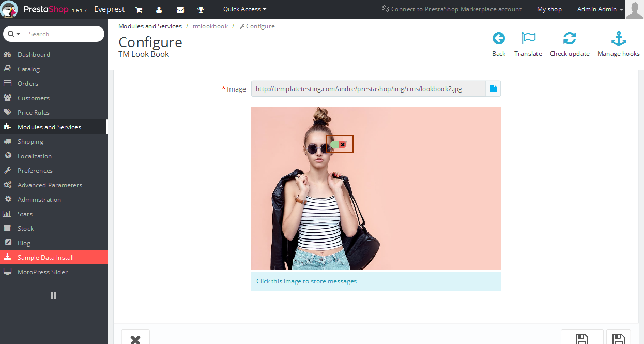Open the Localization globe icon

pos(7,156)
